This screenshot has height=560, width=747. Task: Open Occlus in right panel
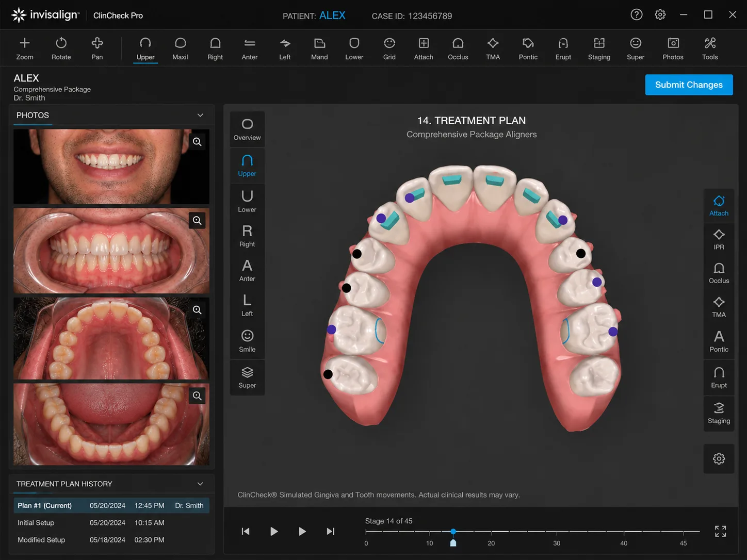tap(719, 273)
